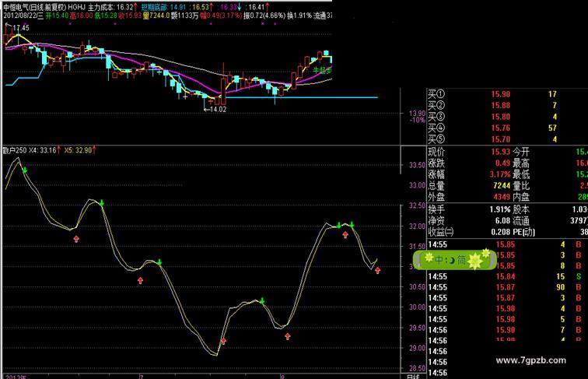
Task: Select the 15.85 trade tick with 8 lots
Action: [x=507, y=265]
